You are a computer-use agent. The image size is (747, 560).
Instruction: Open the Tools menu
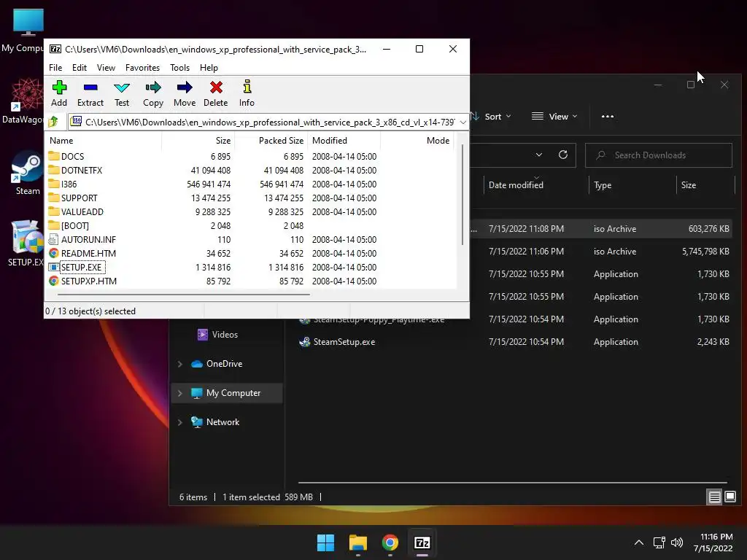(x=179, y=68)
